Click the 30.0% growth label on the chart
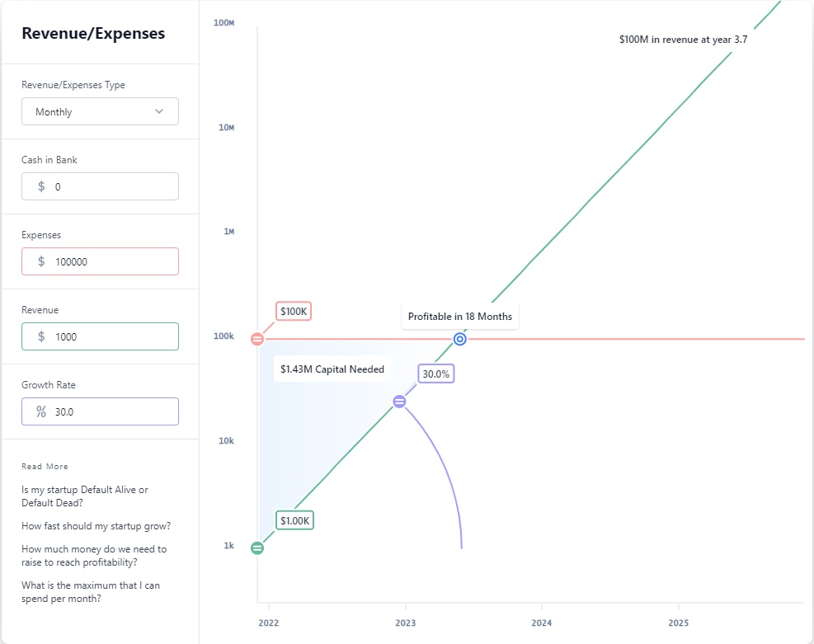This screenshot has height=644, width=814. pos(436,374)
